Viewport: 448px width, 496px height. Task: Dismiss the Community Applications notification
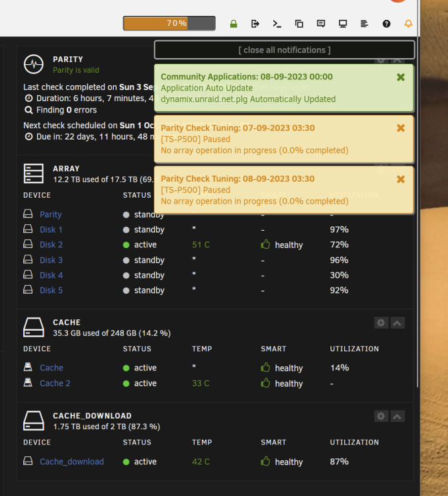tap(401, 77)
